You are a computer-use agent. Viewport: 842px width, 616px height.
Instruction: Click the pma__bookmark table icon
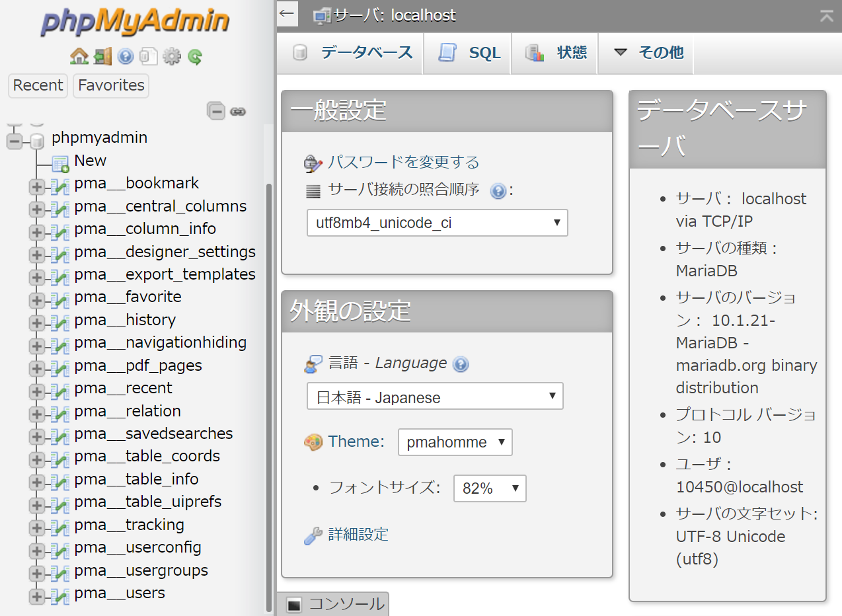click(61, 186)
